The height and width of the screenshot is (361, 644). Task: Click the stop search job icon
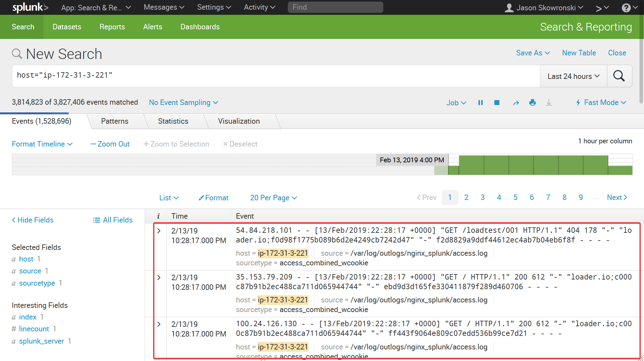(496, 102)
